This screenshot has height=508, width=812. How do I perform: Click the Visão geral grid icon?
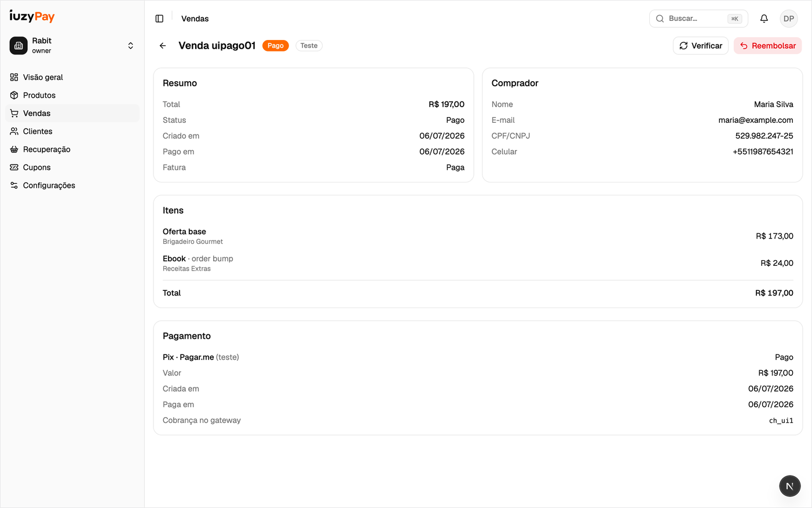[14, 77]
